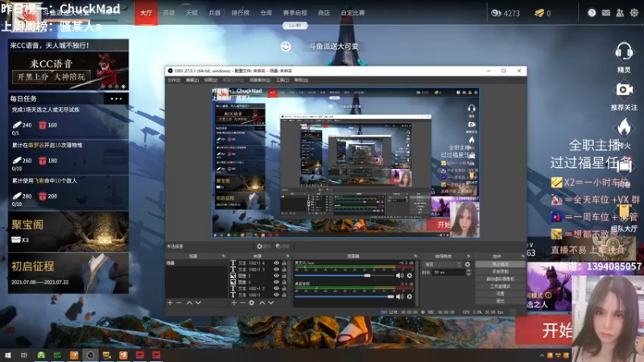Open the OBS 文件 menu
The height and width of the screenshot is (362, 644).
click(174, 80)
